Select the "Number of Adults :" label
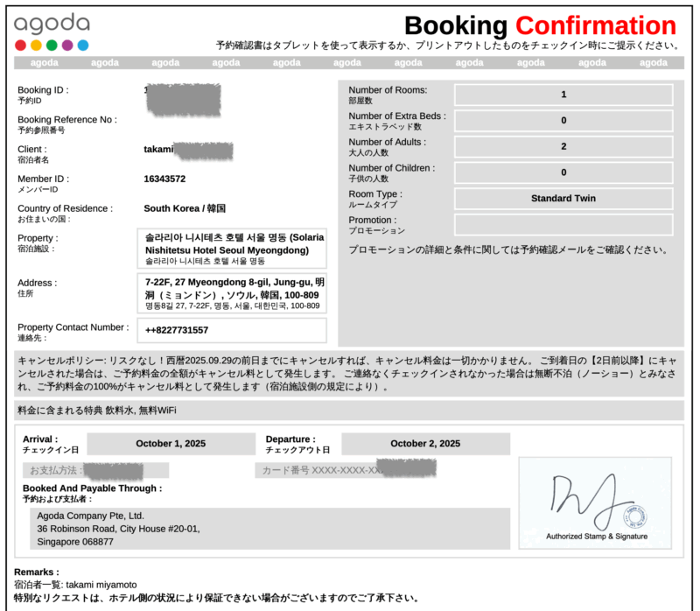 [388, 142]
